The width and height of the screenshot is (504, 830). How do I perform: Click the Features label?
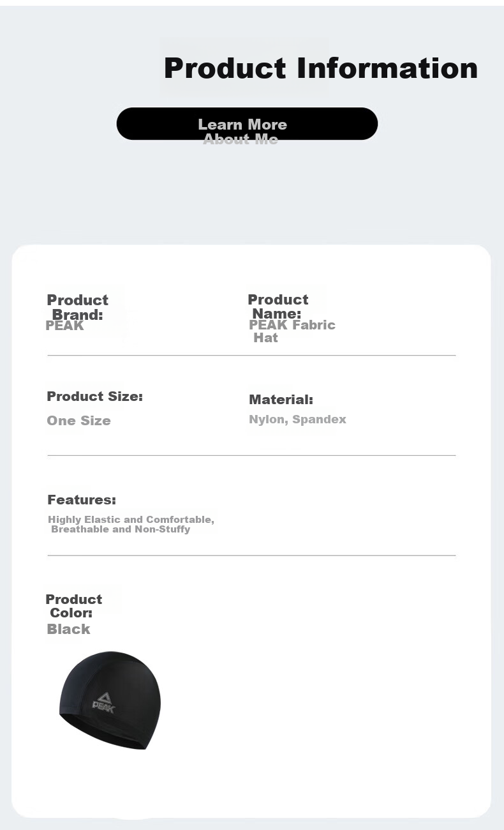[82, 500]
